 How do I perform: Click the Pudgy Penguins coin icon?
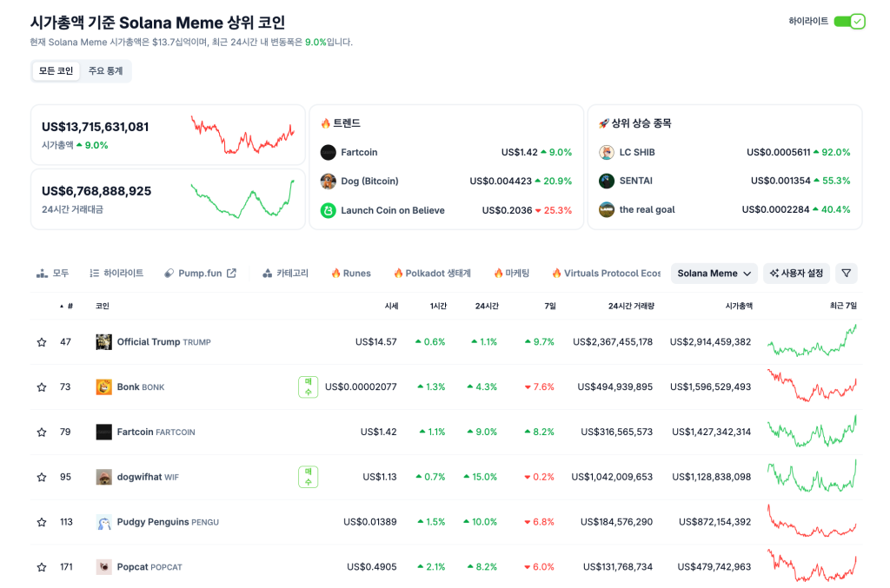(x=103, y=522)
